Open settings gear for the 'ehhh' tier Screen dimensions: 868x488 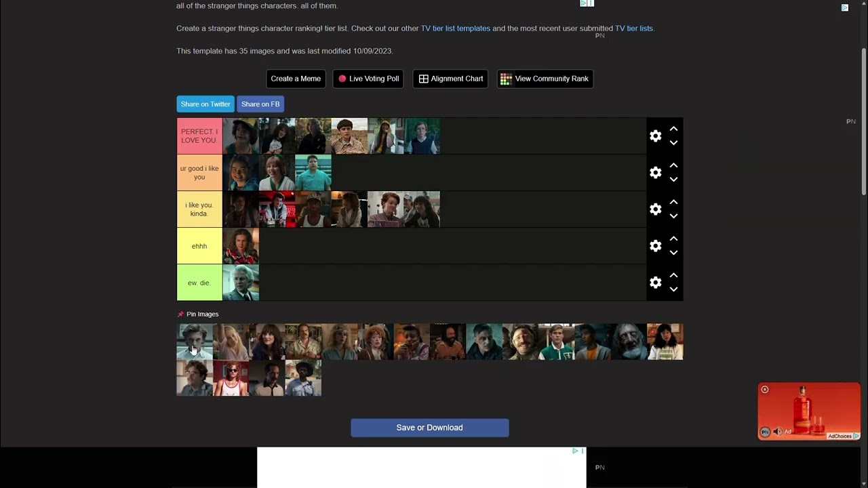click(655, 246)
